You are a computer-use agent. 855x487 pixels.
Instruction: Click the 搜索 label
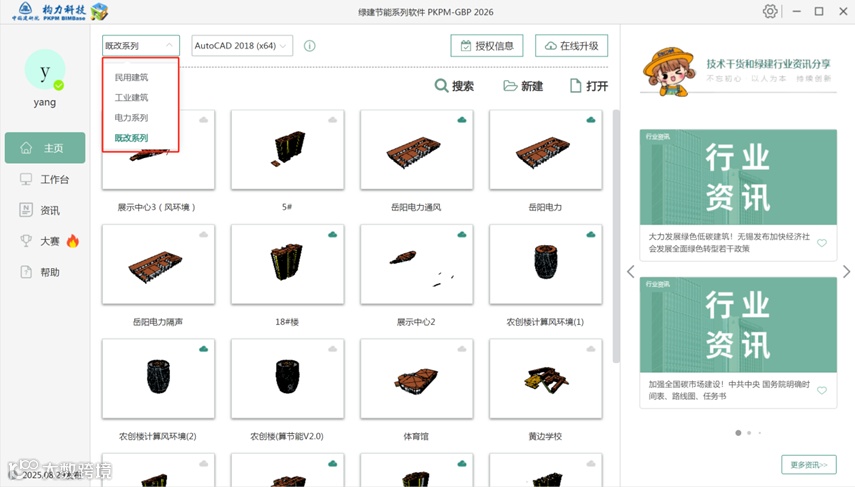[463, 86]
